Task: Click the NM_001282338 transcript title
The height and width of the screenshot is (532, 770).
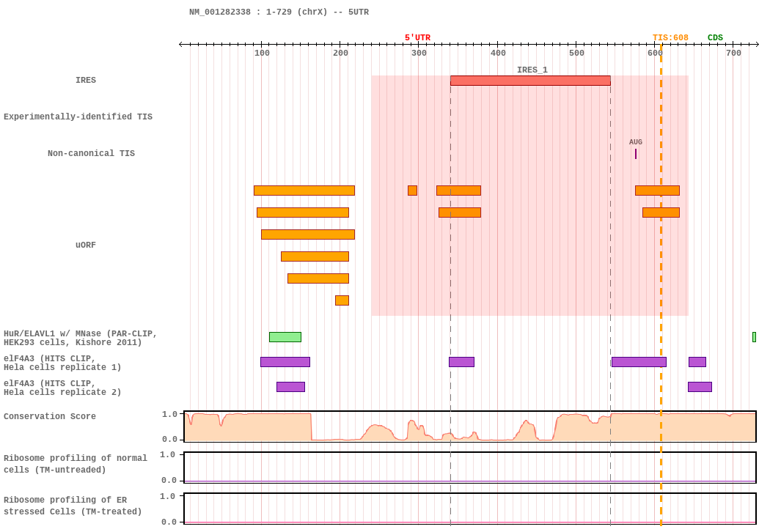Action: click(x=279, y=12)
